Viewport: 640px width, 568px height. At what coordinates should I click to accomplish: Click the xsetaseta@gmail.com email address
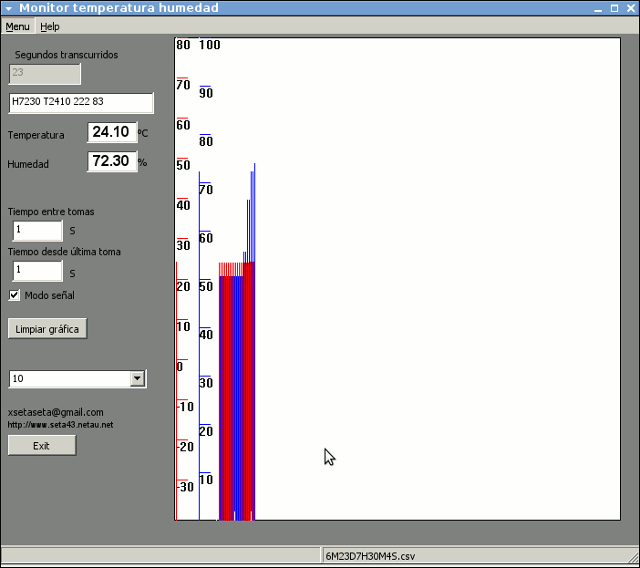click(55, 412)
